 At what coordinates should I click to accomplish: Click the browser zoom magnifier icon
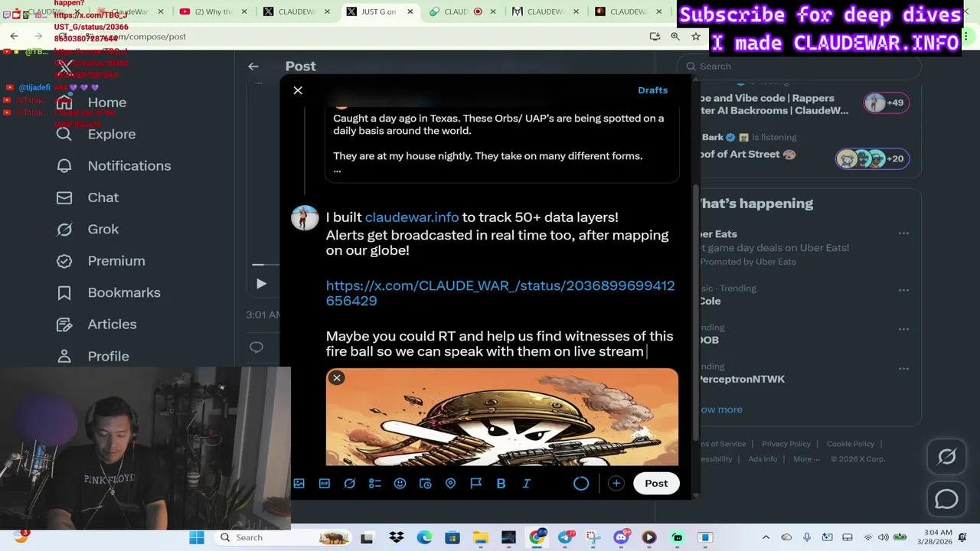pyautogui.click(x=675, y=37)
